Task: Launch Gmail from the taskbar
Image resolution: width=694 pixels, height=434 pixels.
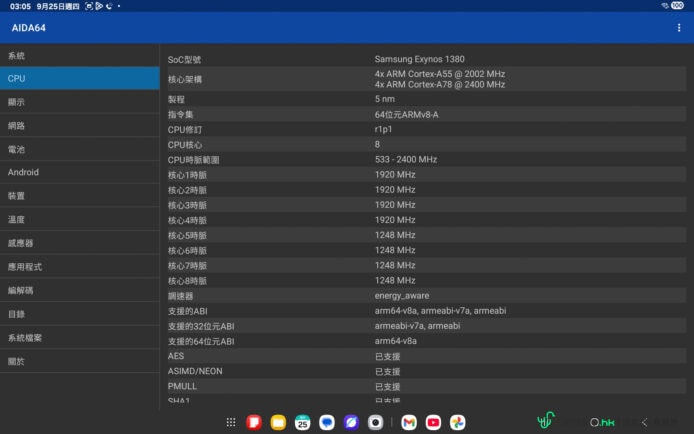Action: (409, 423)
